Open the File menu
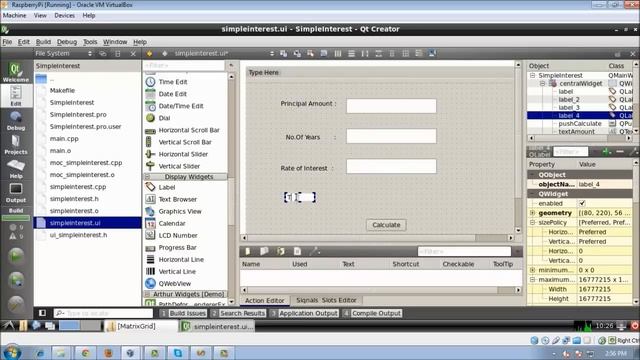 click(7, 42)
